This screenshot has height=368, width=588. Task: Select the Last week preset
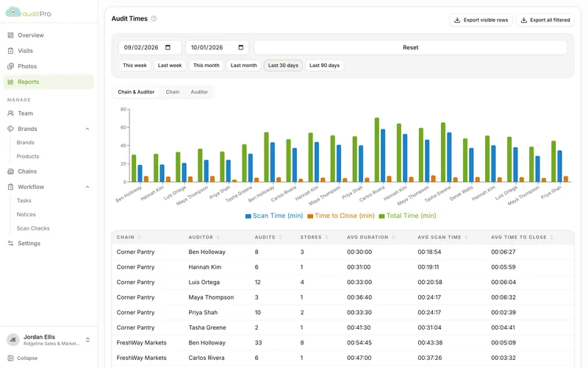pos(170,66)
